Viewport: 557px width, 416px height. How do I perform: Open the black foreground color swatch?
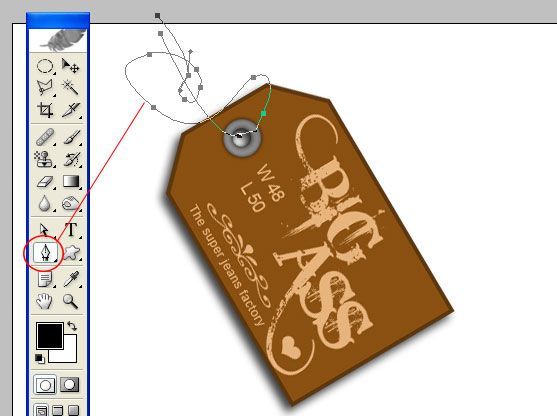pyautogui.click(x=50, y=335)
